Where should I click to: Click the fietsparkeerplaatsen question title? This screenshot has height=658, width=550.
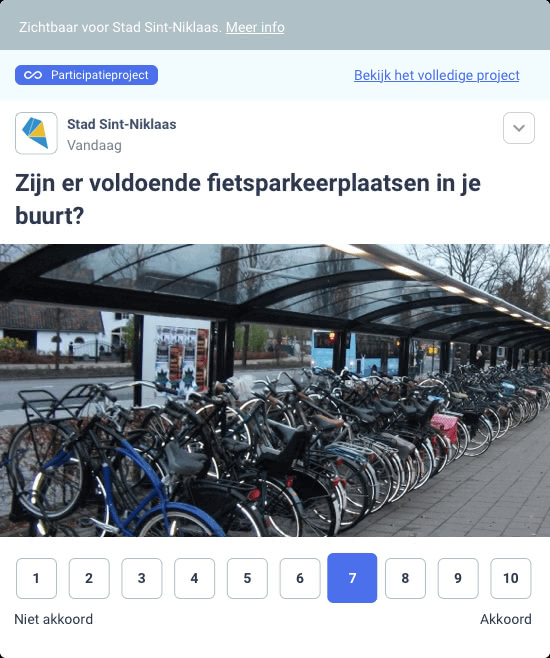248,199
